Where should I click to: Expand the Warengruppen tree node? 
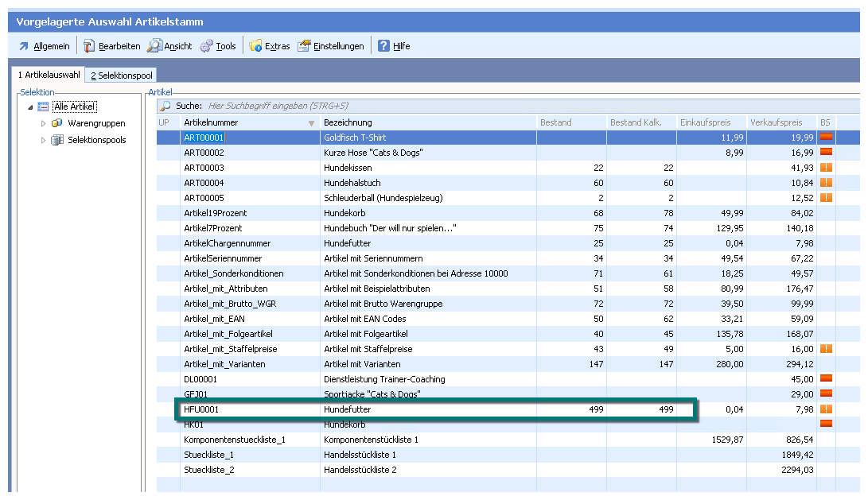pyautogui.click(x=44, y=123)
